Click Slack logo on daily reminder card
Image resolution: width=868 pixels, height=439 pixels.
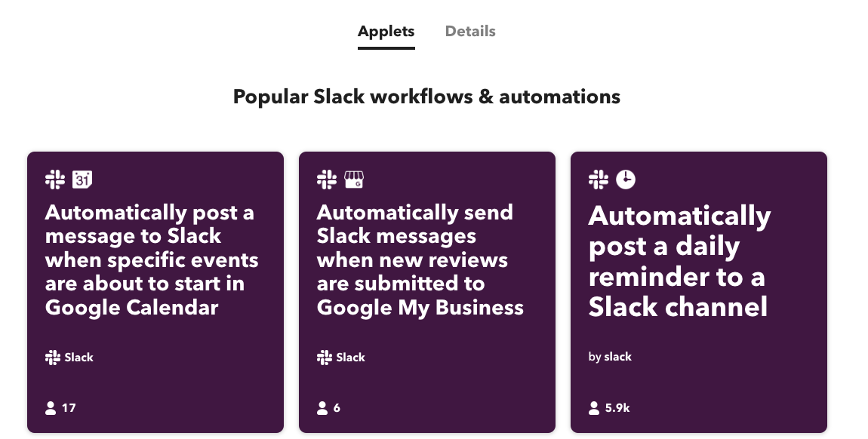pyautogui.click(x=599, y=180)
